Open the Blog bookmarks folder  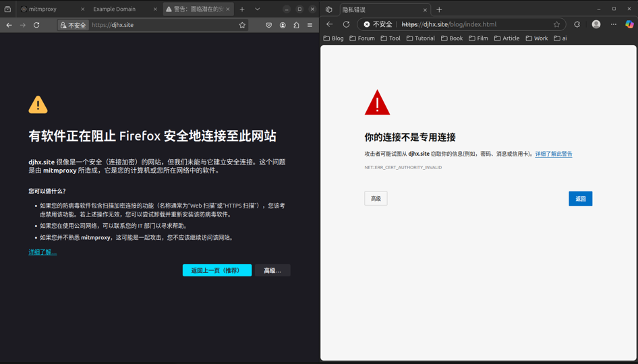click(x=334, y=38)
